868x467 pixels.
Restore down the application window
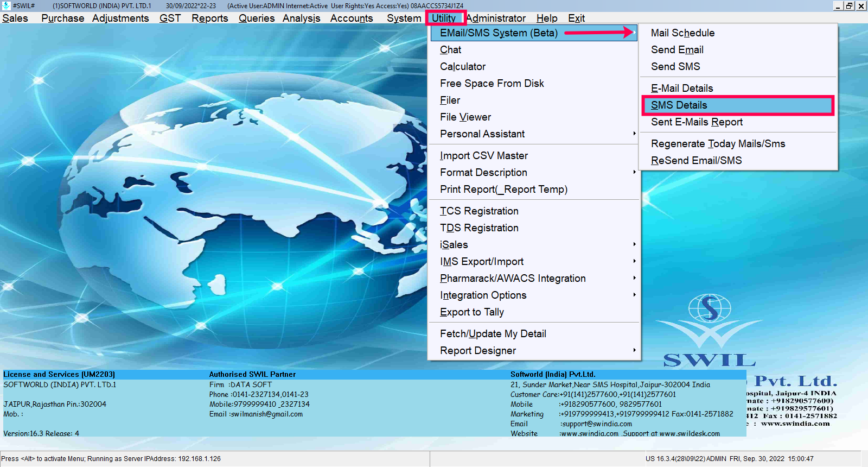coord(850,5)
